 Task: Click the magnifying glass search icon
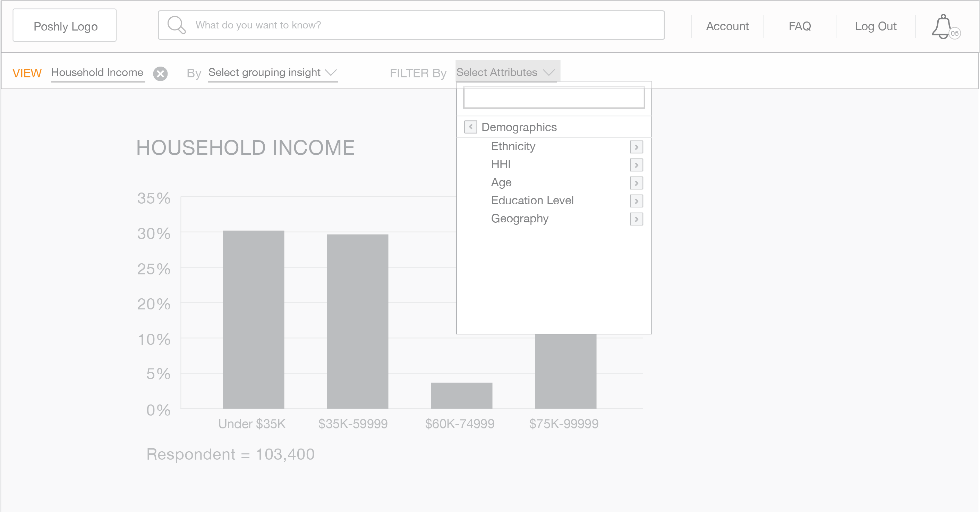[x=177, y=25]
